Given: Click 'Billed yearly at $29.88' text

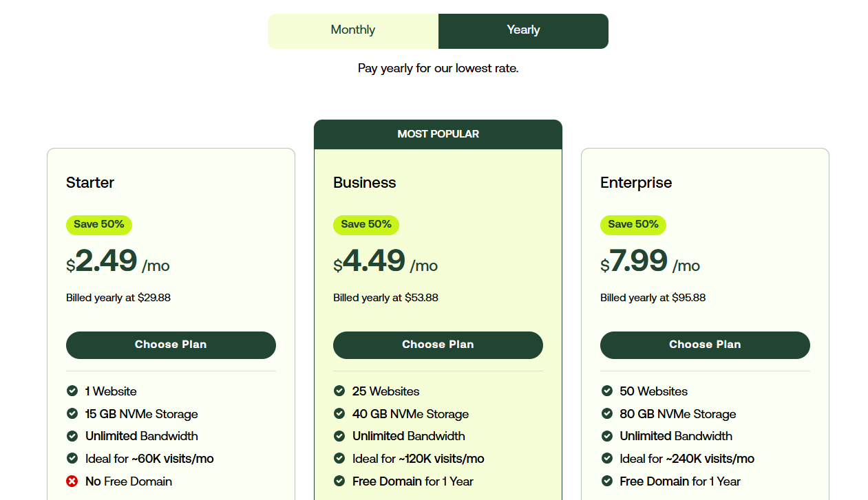Looking at the screenshot, I should click(118, 298).
